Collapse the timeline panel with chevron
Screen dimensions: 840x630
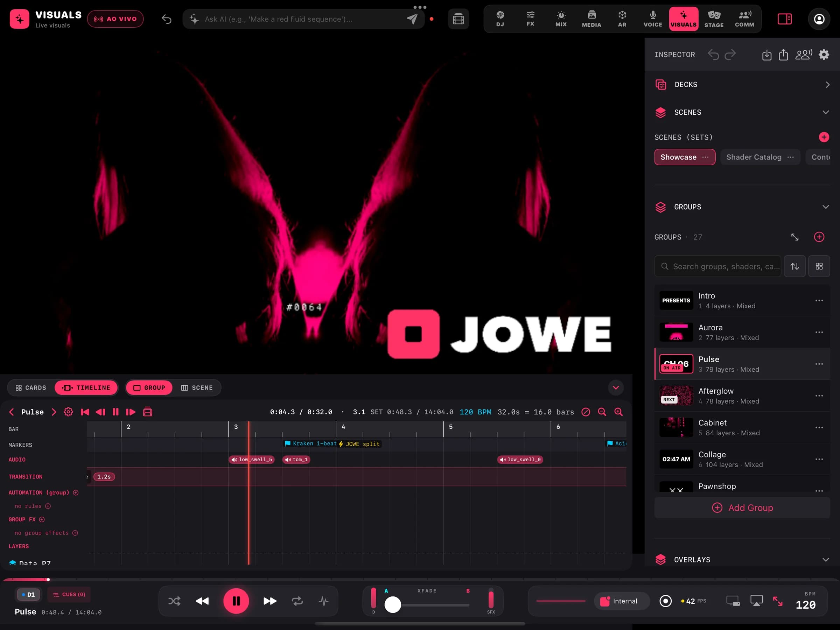point(616,387)
